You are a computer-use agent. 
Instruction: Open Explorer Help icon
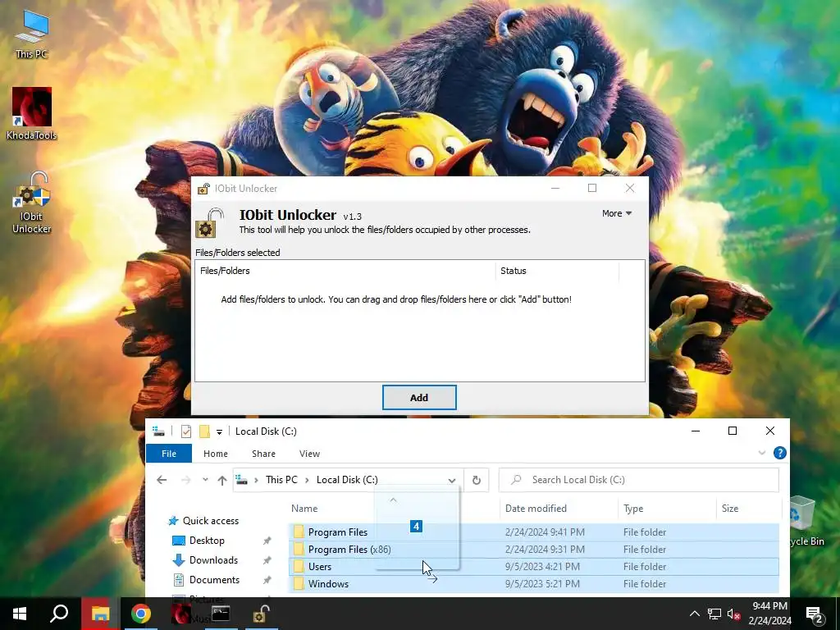point(780,453)
